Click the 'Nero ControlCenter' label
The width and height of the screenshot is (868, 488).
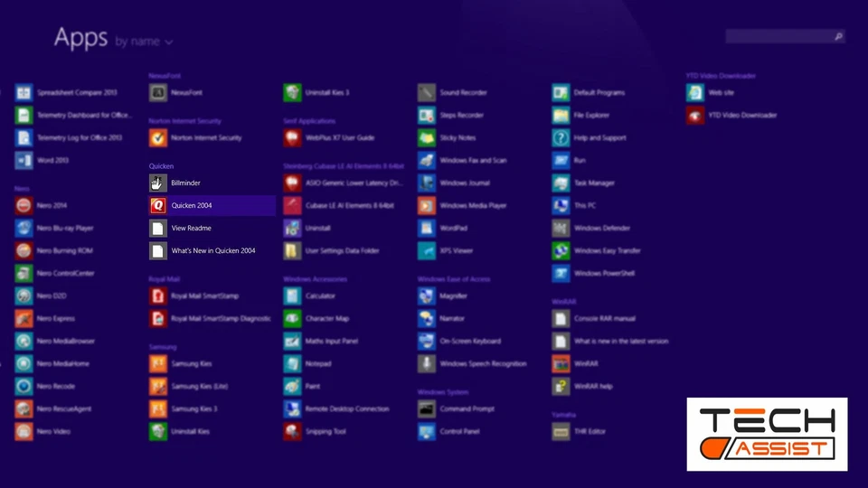pos(65,273)
